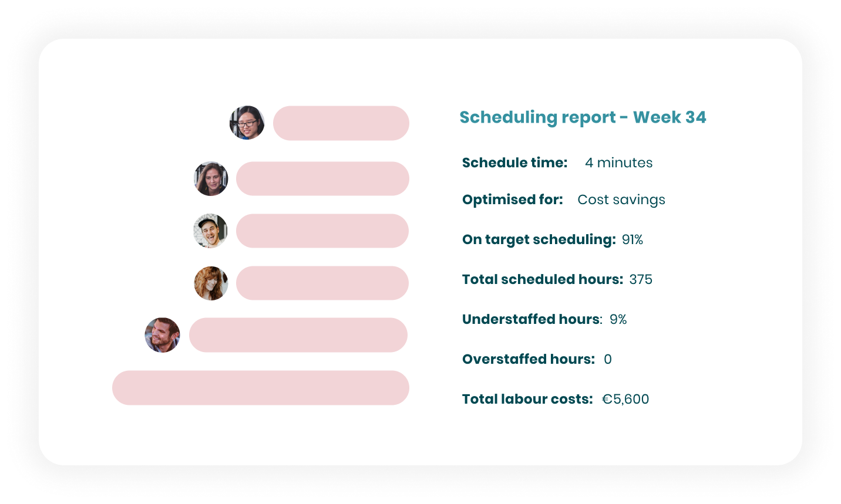This screenshot has height=504, width=841.
Task: Click the pink bar beside glasses woman
Action: pyautogui.click(x=341, y=123)
